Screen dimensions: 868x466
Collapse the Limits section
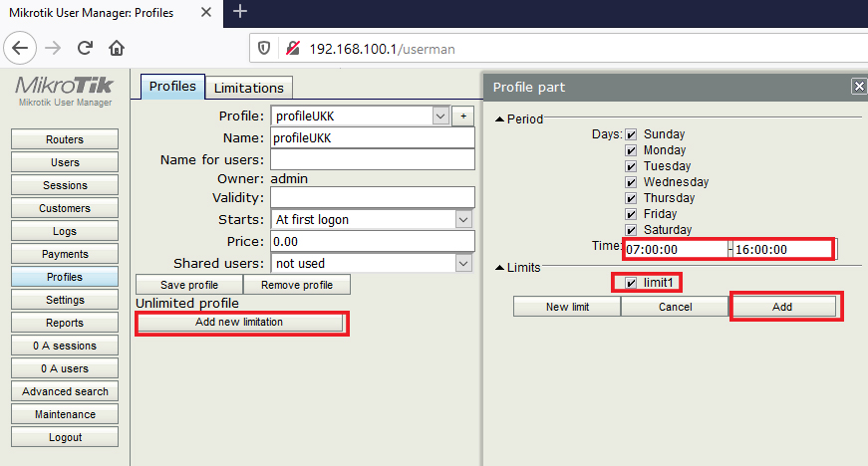tap(499, 268)
